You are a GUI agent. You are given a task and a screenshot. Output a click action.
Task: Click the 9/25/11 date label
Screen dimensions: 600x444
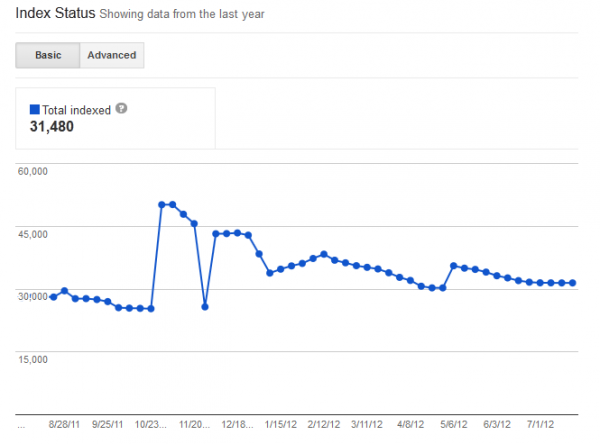(109, 424)
